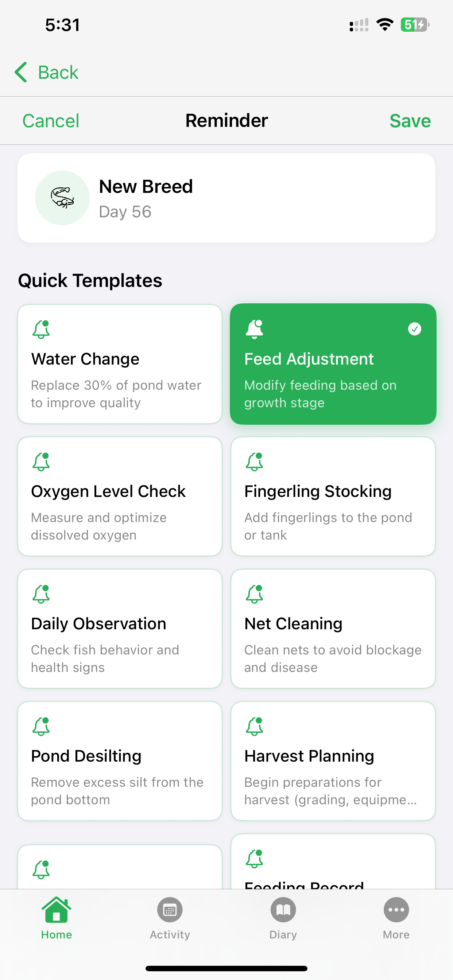Image resolution: width=453 pixels, height=980 pixels.
Task: Cancel the reminder
Action: 51,121
